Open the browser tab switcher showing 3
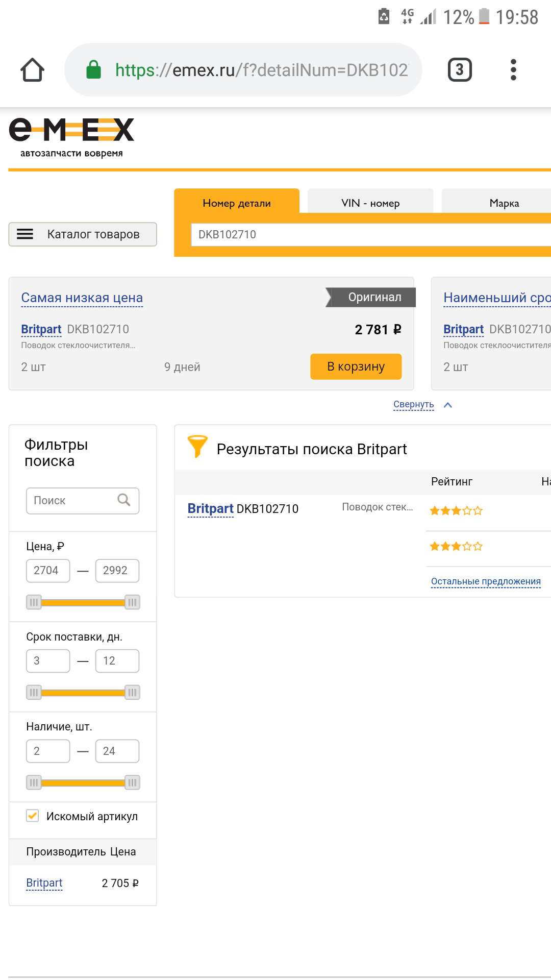The width and height of the screenshot is (551, 980). click(x=459, y=70)
